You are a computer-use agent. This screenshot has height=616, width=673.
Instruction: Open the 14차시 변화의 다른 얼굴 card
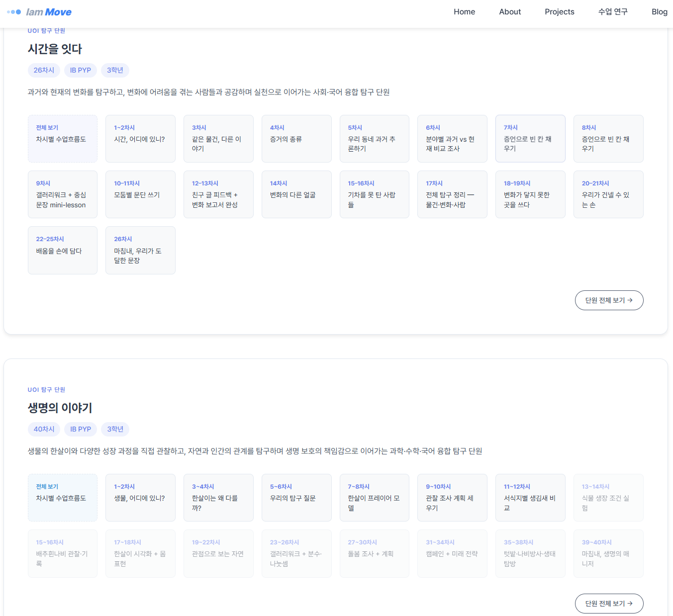click(x=296, y=194)
